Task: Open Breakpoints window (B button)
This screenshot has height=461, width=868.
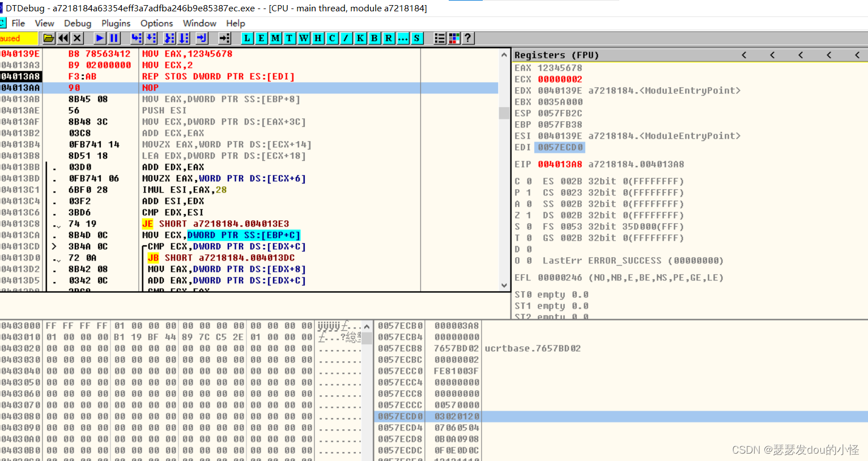Action: point(375,39)
